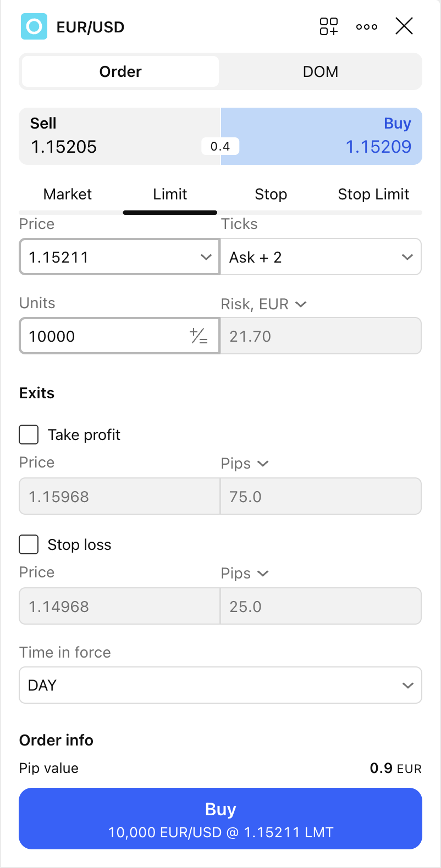The image size is (441, 868).
Task: Close the order panel with X icon
Action: pos(404,26)
